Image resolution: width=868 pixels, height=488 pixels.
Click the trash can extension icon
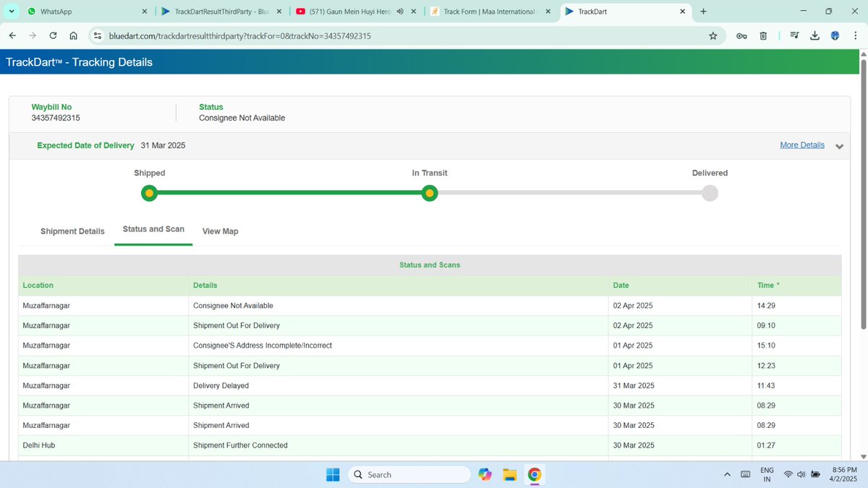point(763,35)
